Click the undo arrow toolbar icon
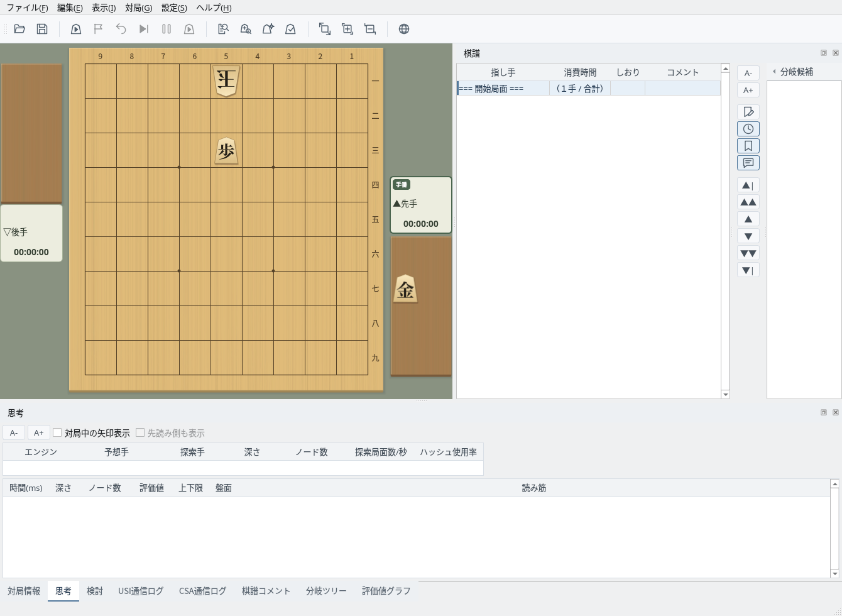The height and width of the screenshot is (616, 842). click(x=121, y=29)
